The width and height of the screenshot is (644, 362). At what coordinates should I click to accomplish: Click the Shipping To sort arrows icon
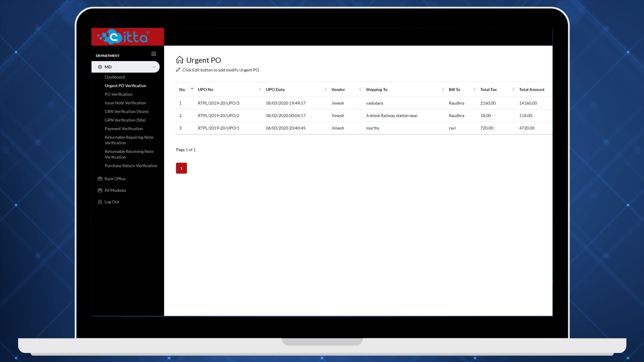coord(443,89)
